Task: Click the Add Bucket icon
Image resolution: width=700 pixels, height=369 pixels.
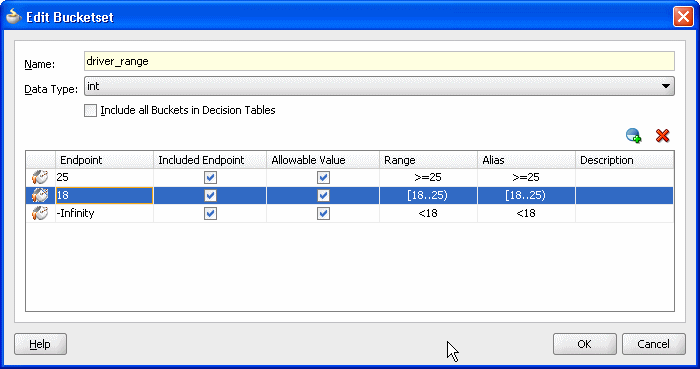Action: coord(633,135)
